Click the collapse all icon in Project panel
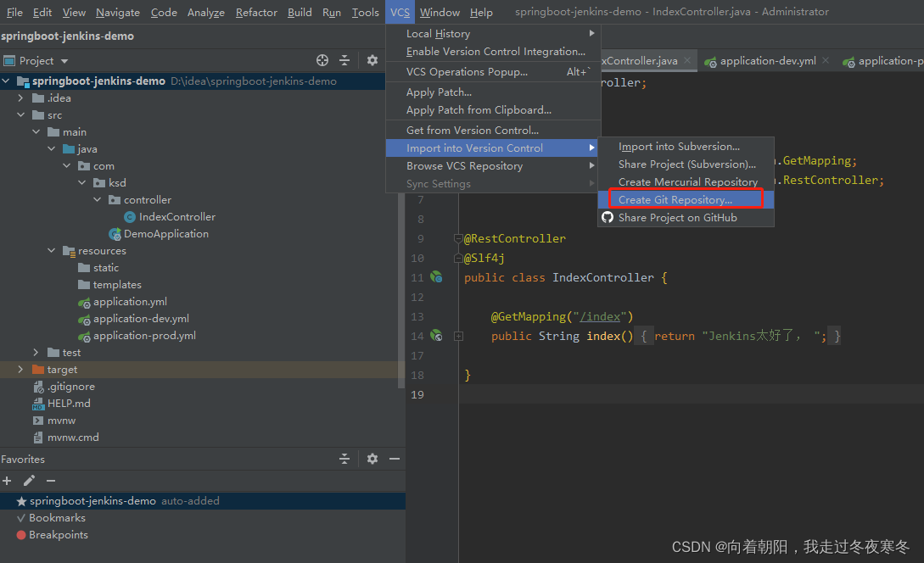924x563 pixels. point(344,60)
